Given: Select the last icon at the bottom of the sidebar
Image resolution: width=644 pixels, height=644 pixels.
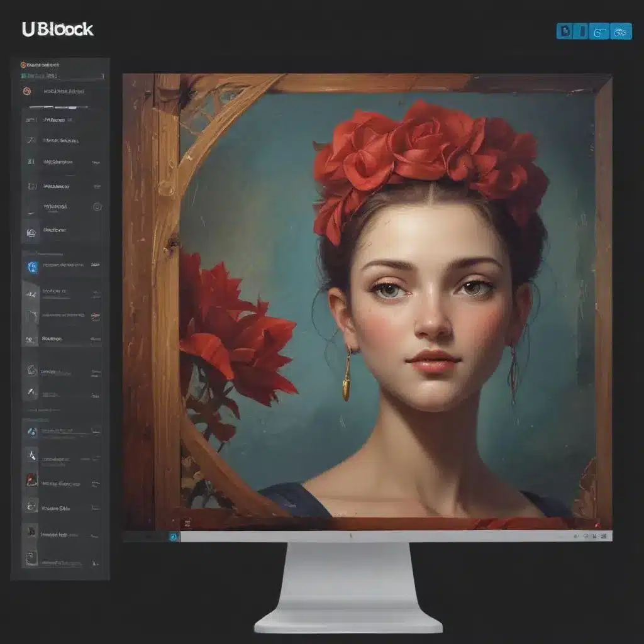Looking at the screenshot, I should [32, 558].
